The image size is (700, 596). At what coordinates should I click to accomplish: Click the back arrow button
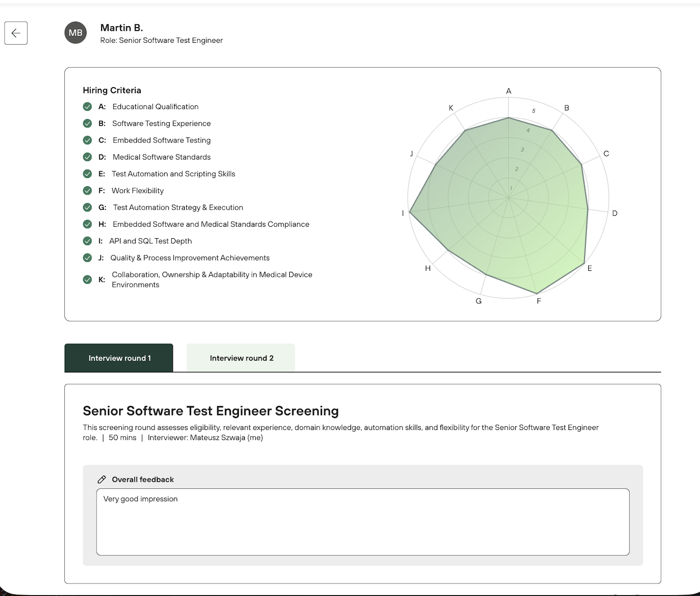pyautogui.click(x=16, y=33)
